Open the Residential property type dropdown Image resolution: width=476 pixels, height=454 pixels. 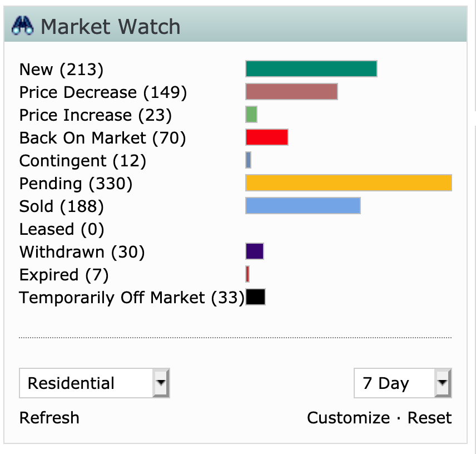click(94, 383)
